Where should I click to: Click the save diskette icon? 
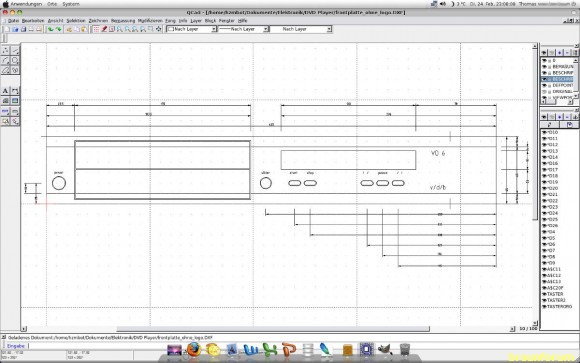pos(23,29)
